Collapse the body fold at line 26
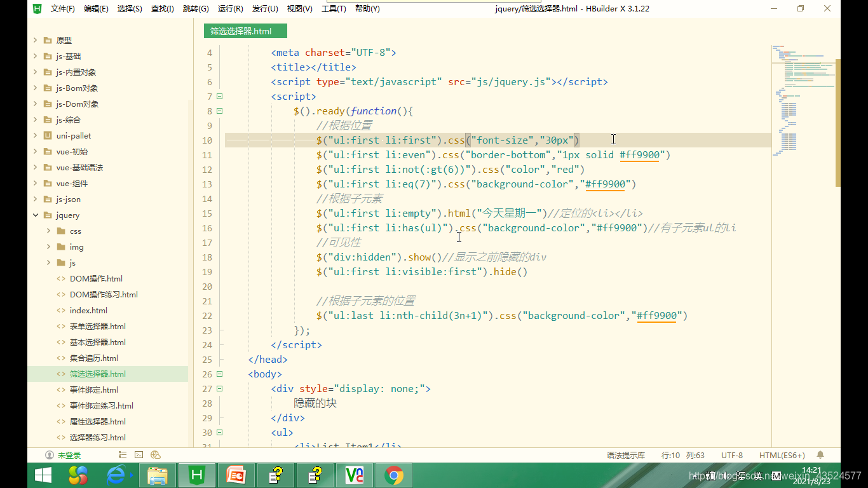Image resolution: width=868 pixels, height=488 pixels. click(220, 374)
